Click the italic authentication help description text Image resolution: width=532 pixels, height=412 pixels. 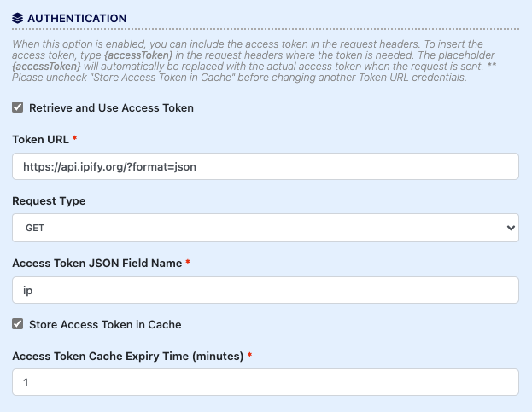(254, 61)
